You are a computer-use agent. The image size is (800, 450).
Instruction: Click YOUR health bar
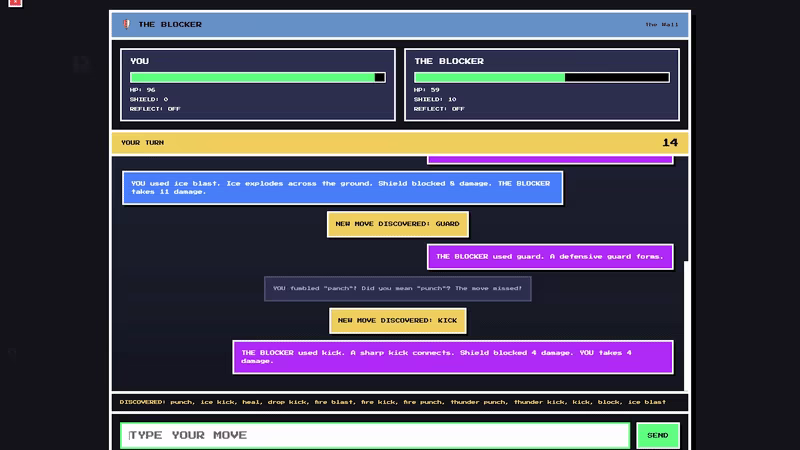tap(258, 77)
